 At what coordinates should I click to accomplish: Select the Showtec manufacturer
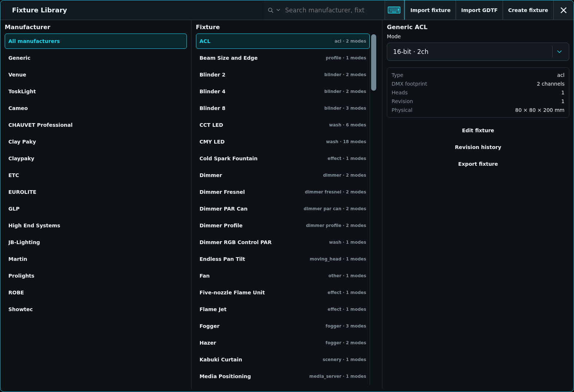[x=96, y=309]
